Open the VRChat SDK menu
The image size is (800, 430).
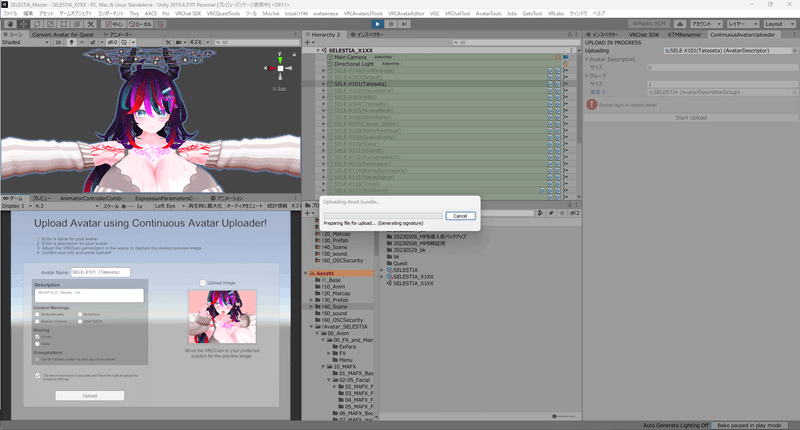click(x=188, y=13)
